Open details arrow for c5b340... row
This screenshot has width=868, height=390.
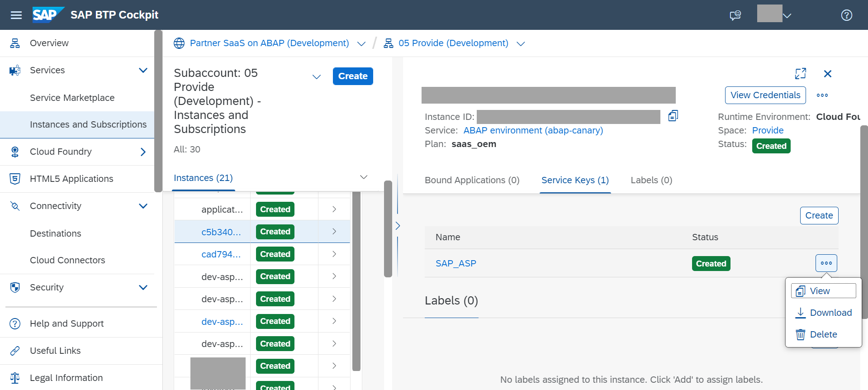coord(334,231)
